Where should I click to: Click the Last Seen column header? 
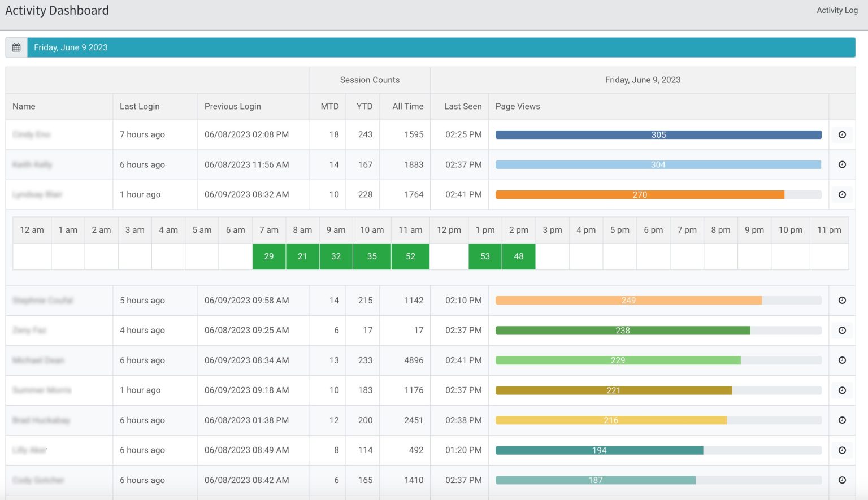tap(462, 106)
